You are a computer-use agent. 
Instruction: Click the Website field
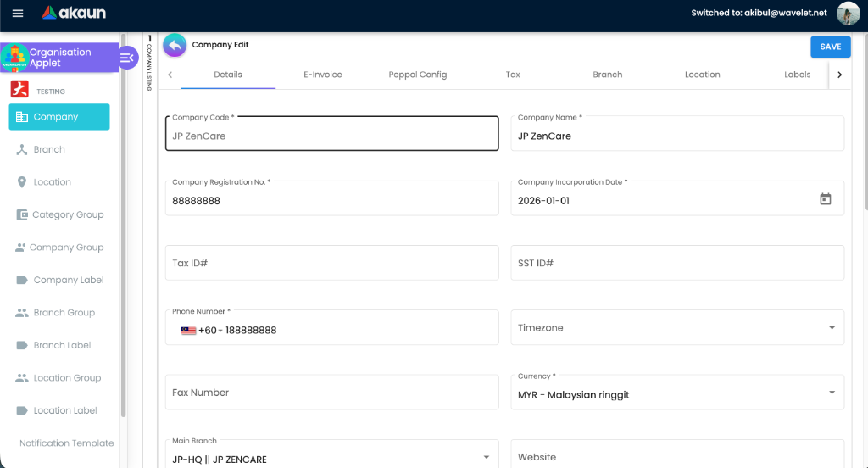point(677,455)
